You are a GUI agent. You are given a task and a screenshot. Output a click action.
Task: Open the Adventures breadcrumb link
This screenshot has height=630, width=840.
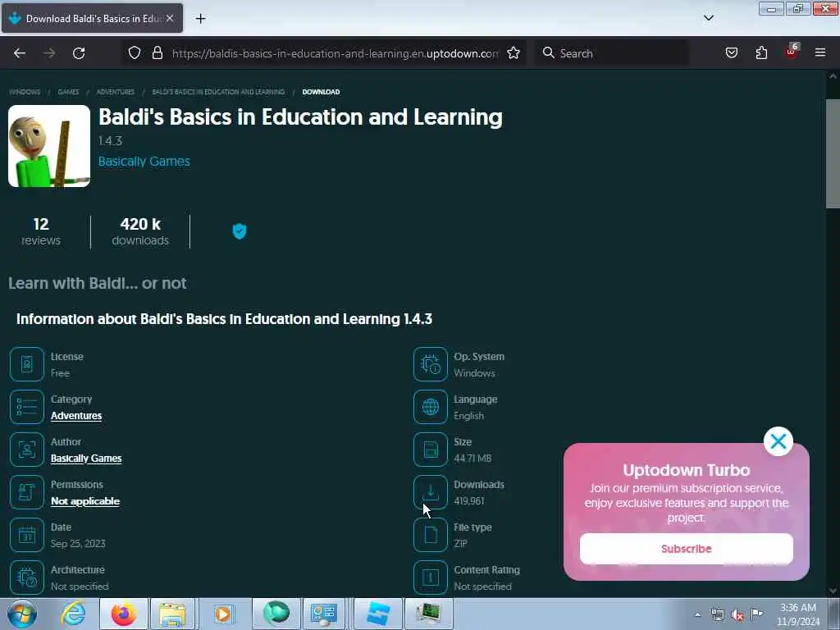point(116,92)
